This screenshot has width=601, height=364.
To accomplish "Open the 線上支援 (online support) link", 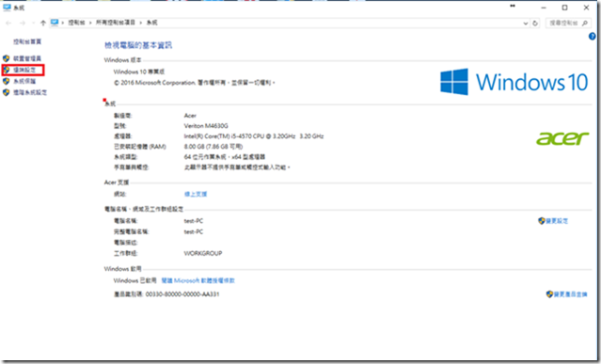I will (196, 195).
